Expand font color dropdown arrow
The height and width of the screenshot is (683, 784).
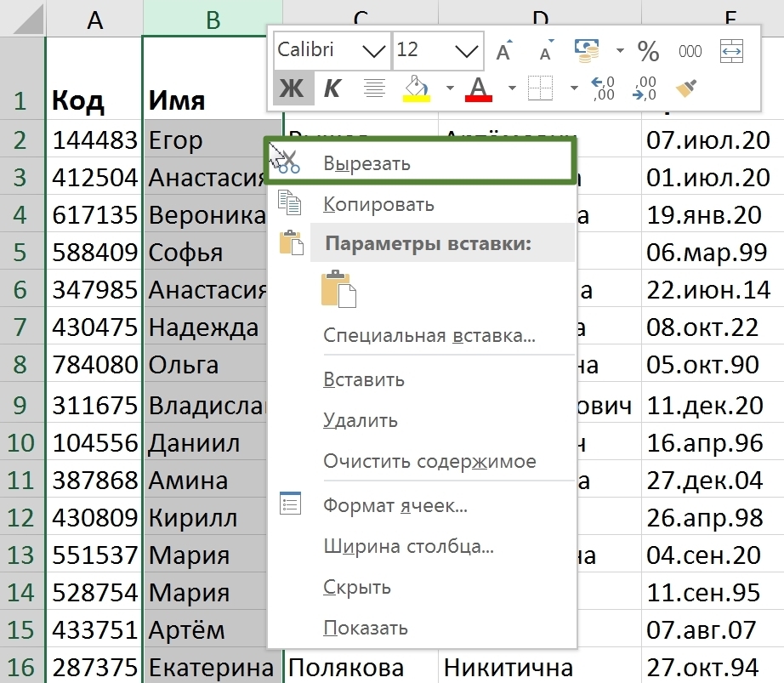[x=512, y=88]
